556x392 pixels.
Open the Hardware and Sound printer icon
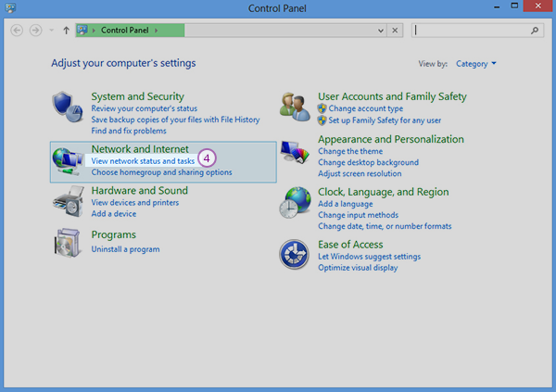tap(69, 201)
